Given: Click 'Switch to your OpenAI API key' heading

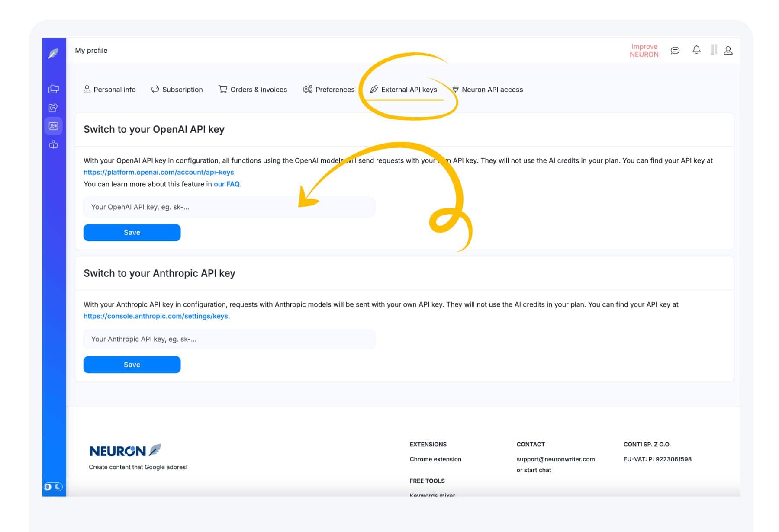Looking at the screenshot, I should tap(154, 129).
